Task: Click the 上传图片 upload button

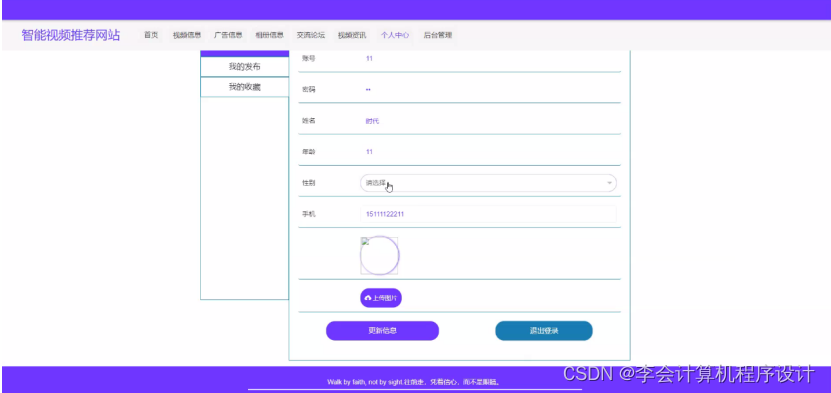Action: 381,298
